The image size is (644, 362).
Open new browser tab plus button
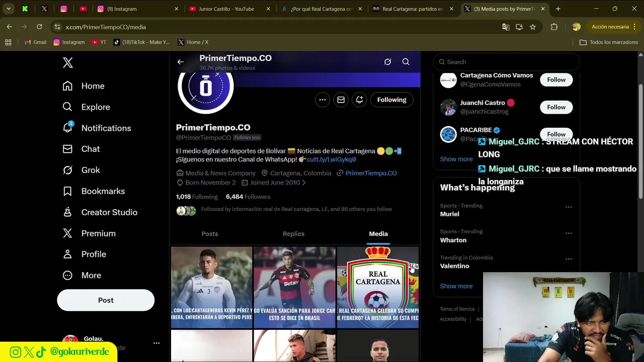tap(558, 9)
